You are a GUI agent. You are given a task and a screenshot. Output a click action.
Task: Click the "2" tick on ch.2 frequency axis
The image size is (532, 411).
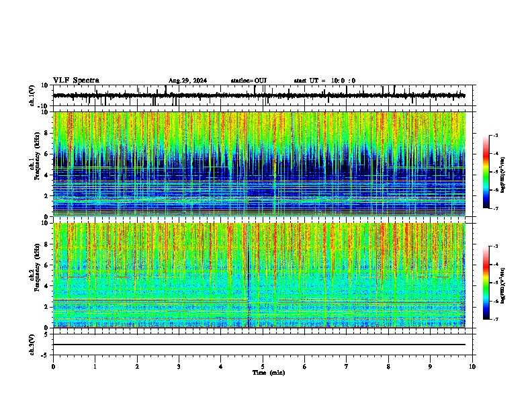(47, 307)
